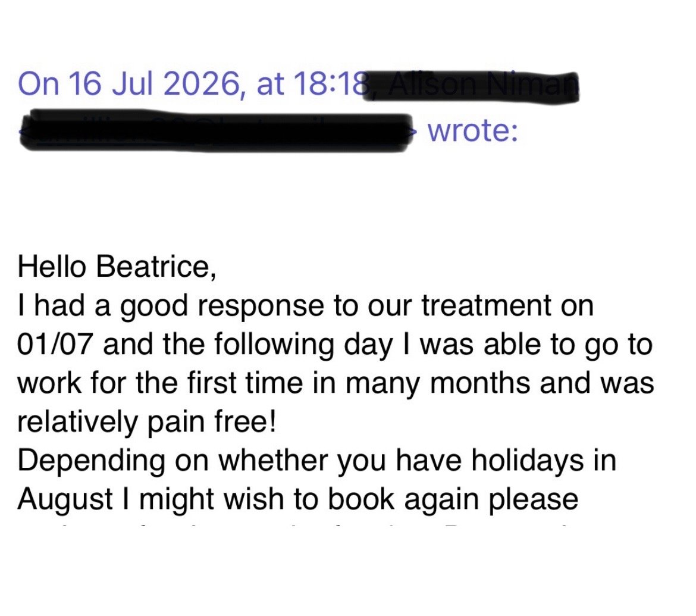Click the blacked-out sender name

pyautogui.click(x=471, y=87)
